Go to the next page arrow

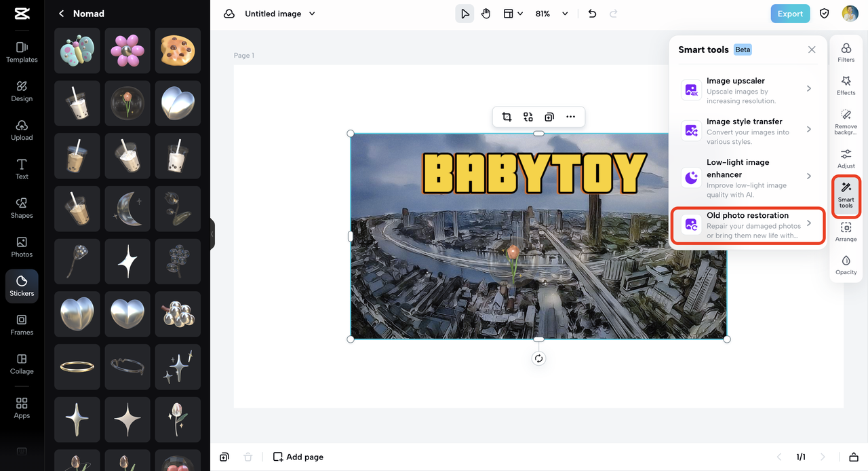[x=823, y=457]
